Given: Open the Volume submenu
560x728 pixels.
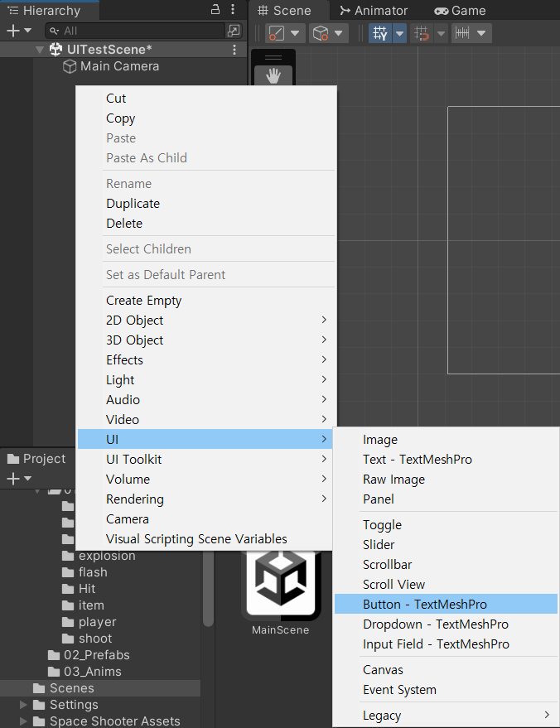Looking at the screenshot, I should tap(205, 480).
